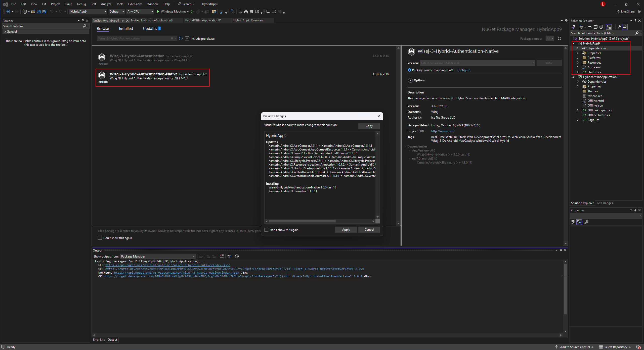Click Copy in the Preview Changes dialog
This screenshot has height=350, width=644.
[369, 126]
